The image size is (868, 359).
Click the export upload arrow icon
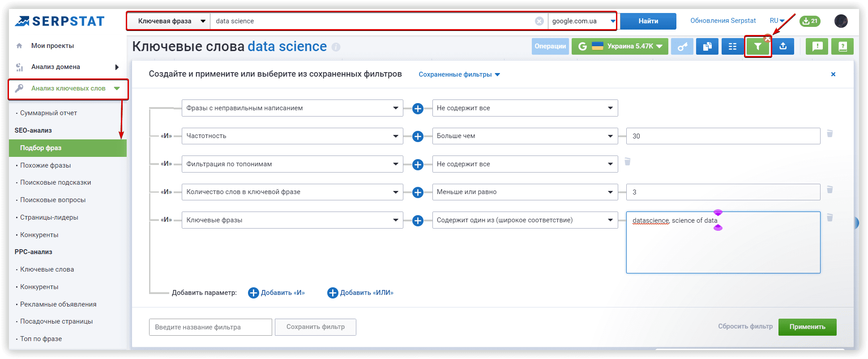(x=783, y=47)
